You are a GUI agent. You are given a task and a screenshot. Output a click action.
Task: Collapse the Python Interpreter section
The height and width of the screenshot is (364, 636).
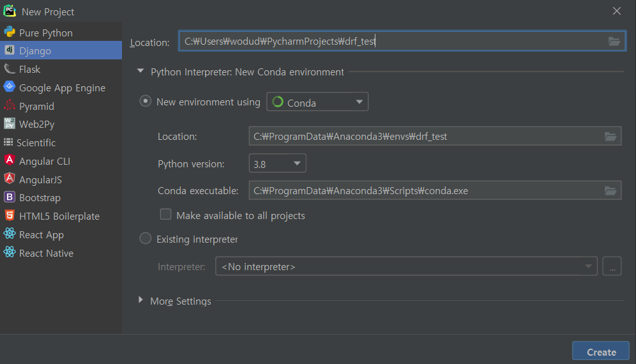click(140, 72)
